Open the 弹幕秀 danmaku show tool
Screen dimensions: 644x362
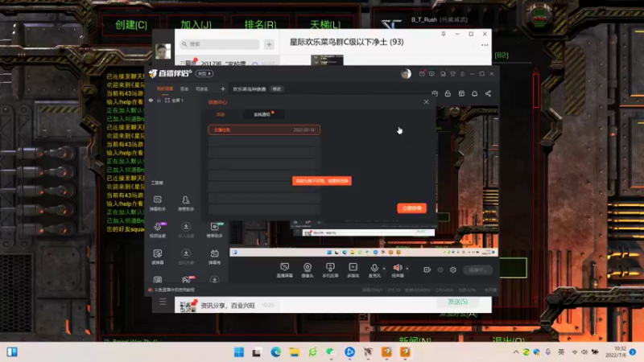click(x=214, y=257)
